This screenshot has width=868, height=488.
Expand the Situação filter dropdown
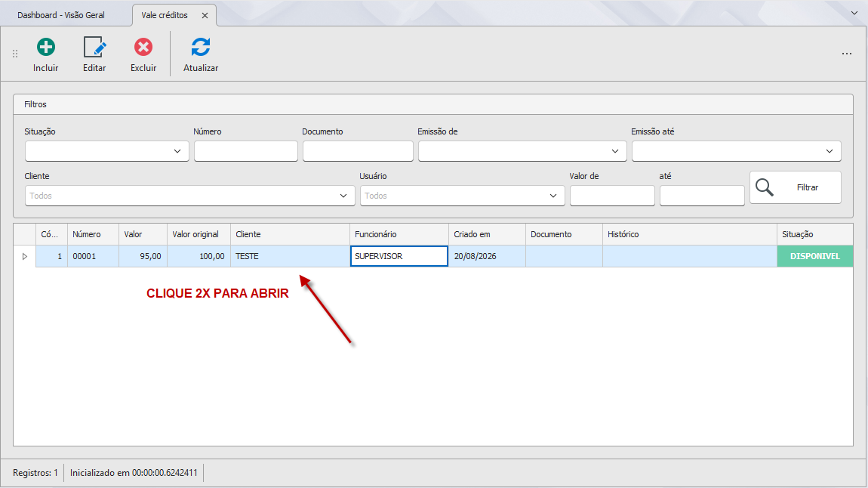pyautogui.click(x=177, y=151)
